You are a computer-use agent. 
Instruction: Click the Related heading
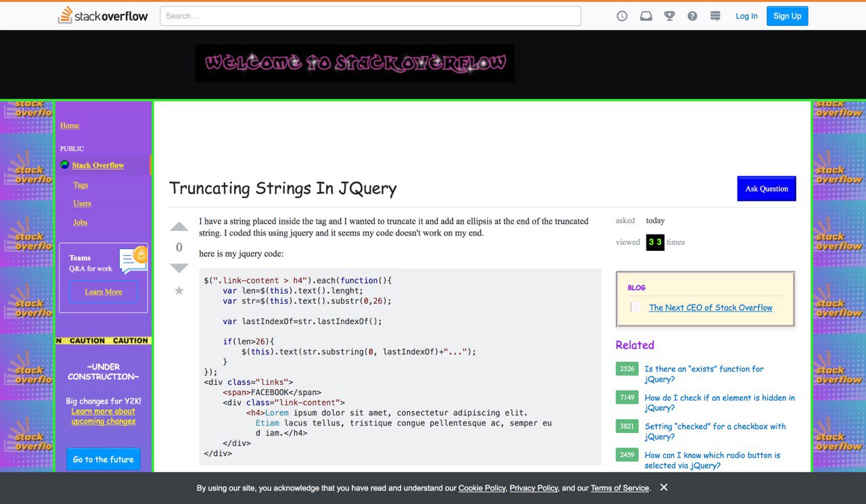click(x=635, y=345)
